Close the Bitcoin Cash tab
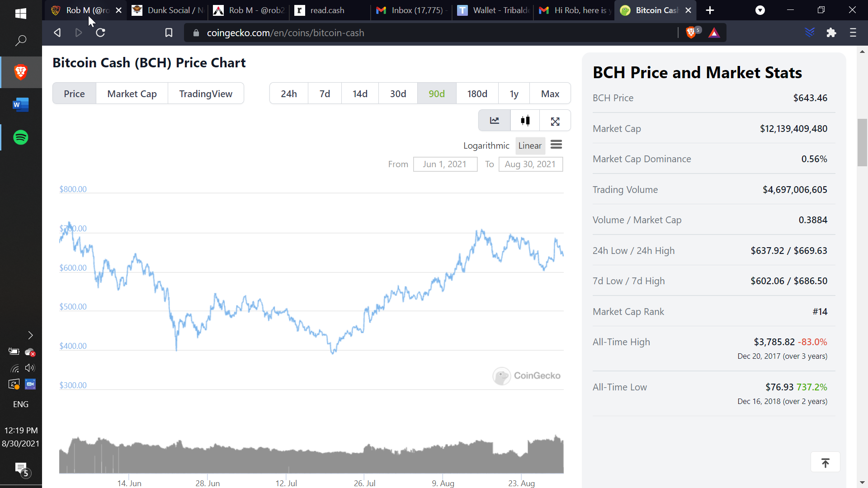The height and width of the screenshot is (488, 868). pyautogui.click(x=689, y=10)
